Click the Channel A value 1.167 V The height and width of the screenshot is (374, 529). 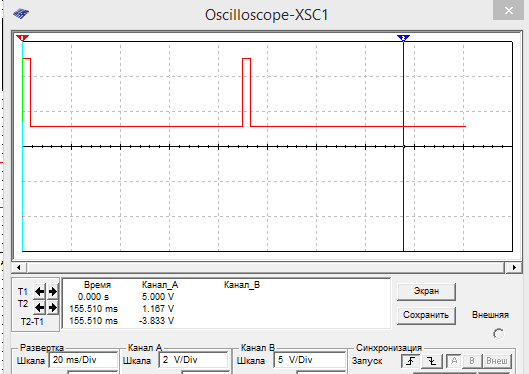click(158, 309)
